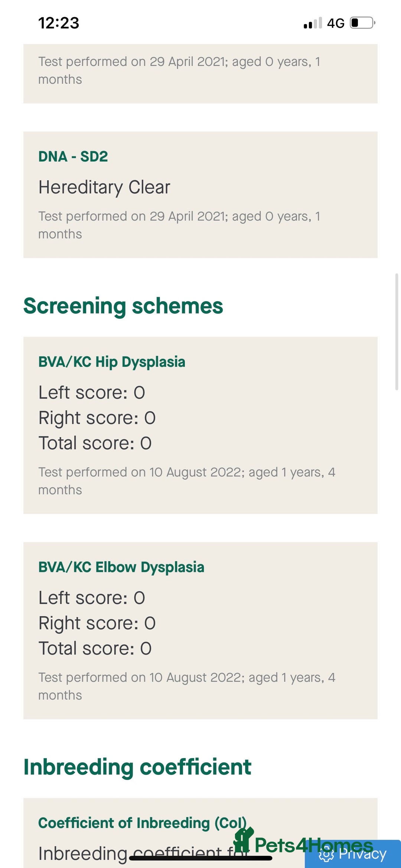Tap Elbow Dysplasia Right score line

tap(97, 623)
